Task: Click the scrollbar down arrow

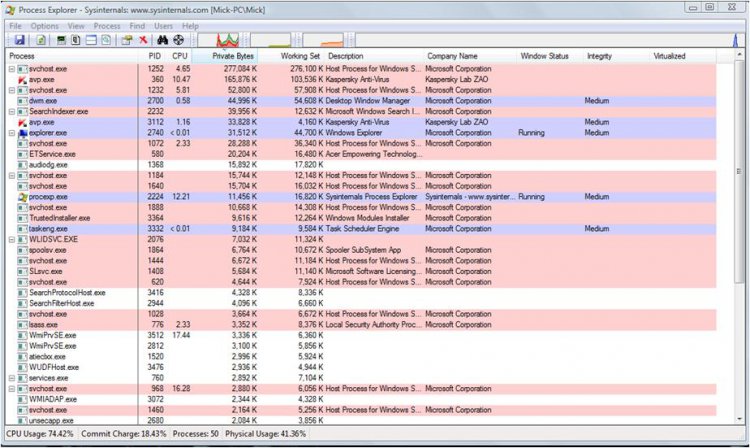Action: 739,419
